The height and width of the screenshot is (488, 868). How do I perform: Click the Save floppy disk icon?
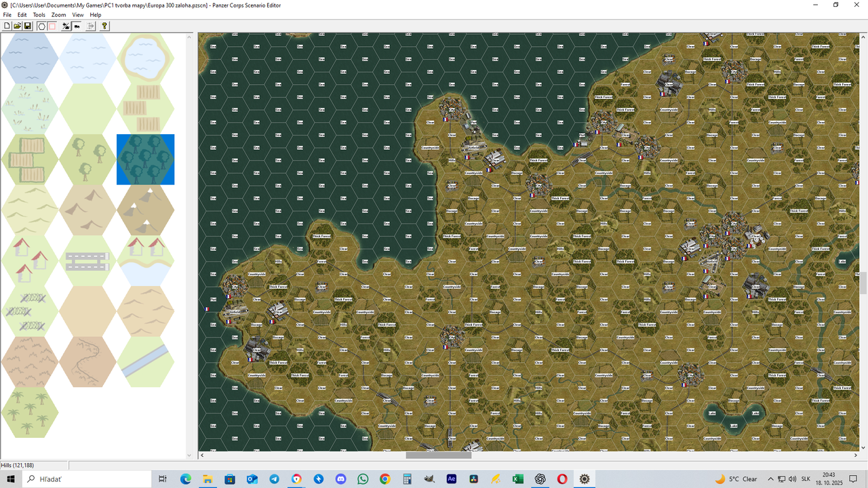pyautogui.click(x=28, y=26)
